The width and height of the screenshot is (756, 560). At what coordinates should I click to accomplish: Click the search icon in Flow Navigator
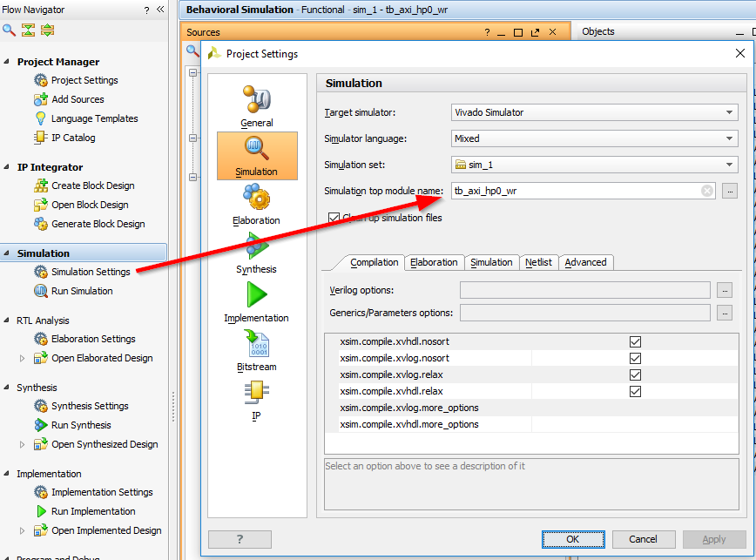(x=9, y=30)
